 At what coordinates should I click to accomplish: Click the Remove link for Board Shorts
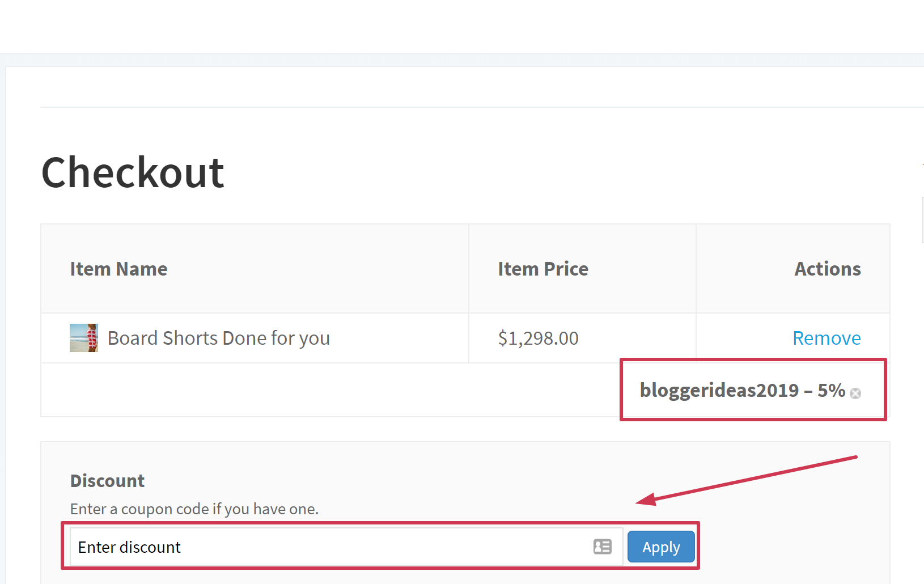click(x=826, y=338)
